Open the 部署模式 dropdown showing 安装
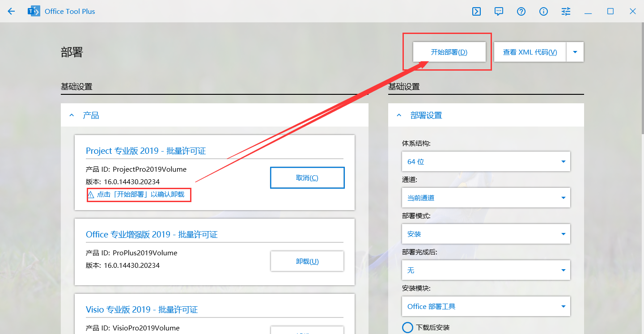The width and height of the screenshot is (644, 334). click(x=486, y=234)
